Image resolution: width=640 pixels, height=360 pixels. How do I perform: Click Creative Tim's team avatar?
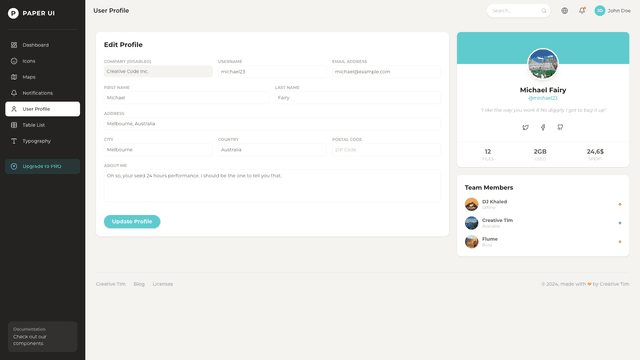pos(471,223)
